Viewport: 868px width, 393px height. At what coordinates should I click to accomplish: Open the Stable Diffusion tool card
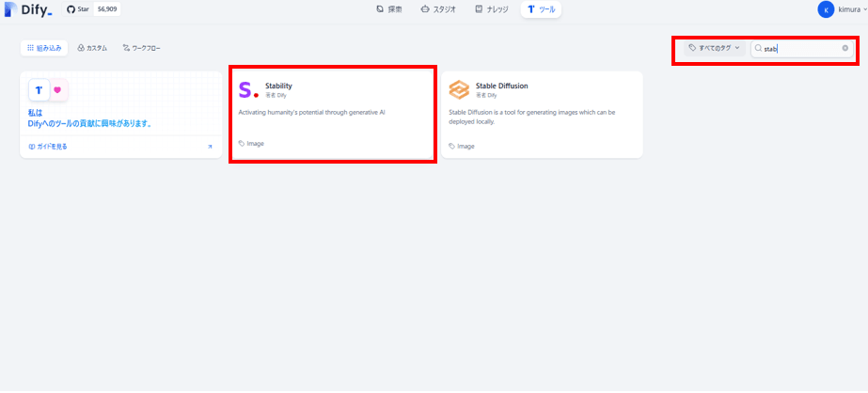tap(542, 115)
